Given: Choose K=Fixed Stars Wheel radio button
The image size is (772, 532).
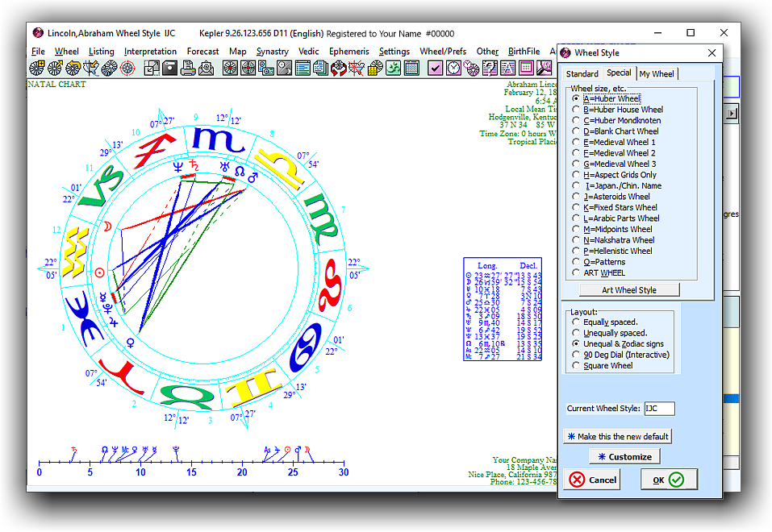Looking at the screenshot, I should 575,207.
